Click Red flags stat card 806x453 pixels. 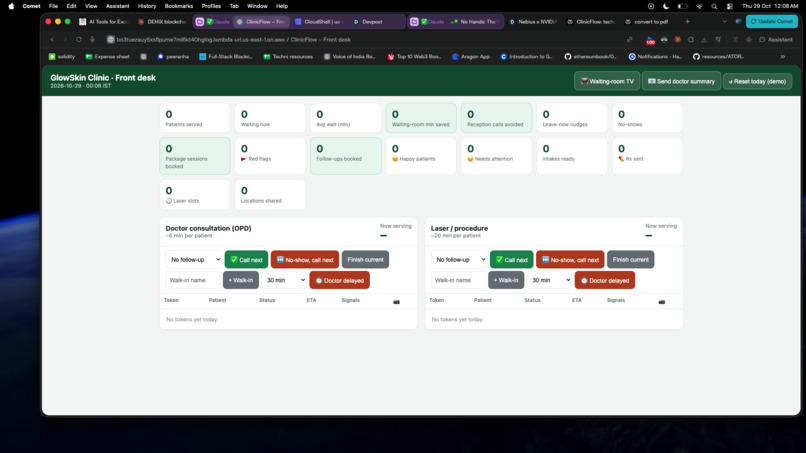tap(270, 156)
